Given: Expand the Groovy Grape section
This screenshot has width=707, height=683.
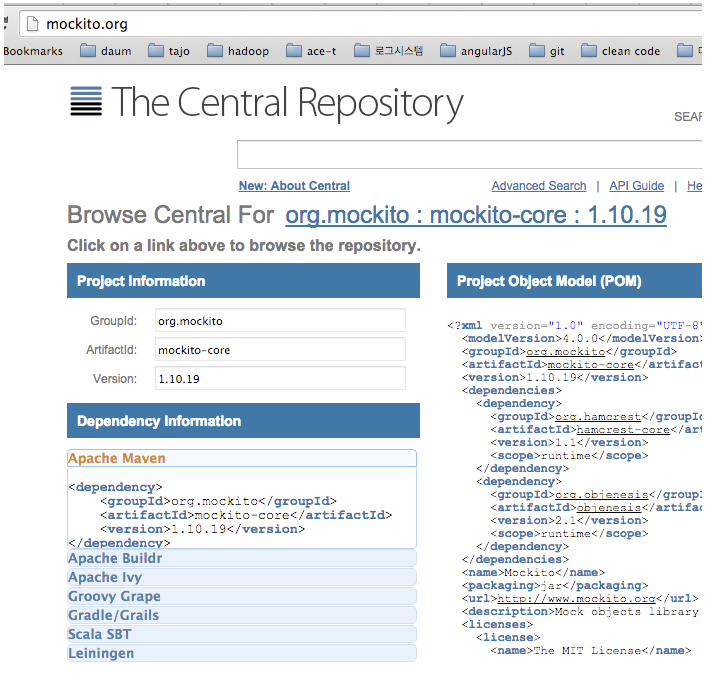Looking at the screenshot, I should [x=242, y=596].
